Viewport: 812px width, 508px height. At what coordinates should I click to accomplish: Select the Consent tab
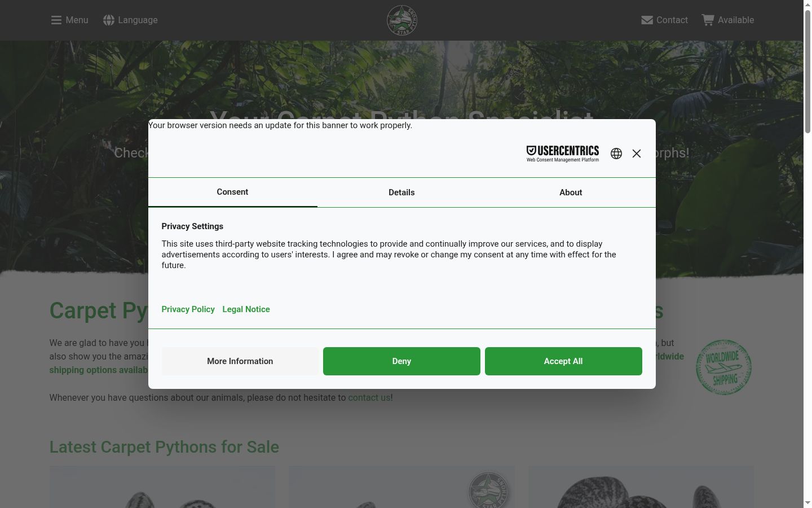232,192
